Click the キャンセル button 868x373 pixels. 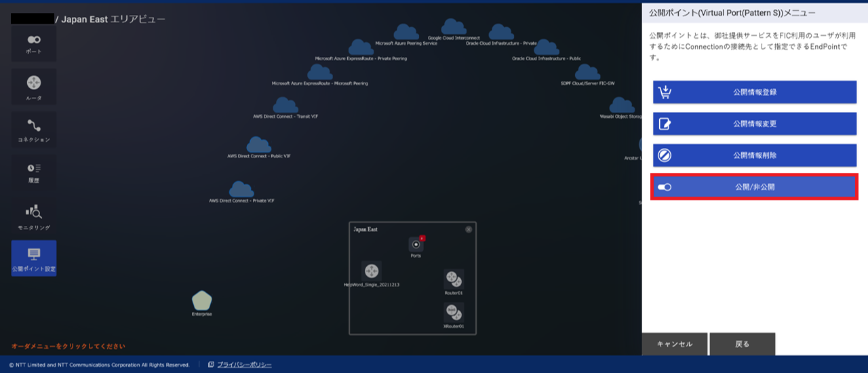[x=675, y=344]
